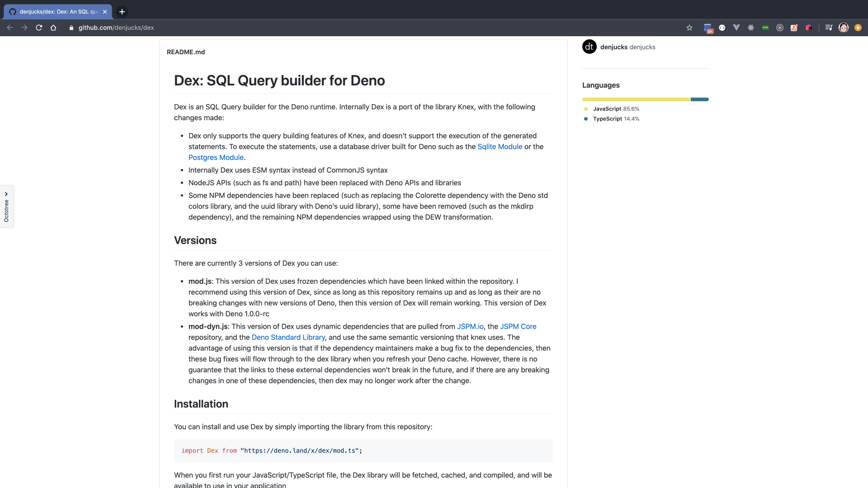Bookmark this page with the star icon
Screen dimensions: 868x488
[689, 28]
